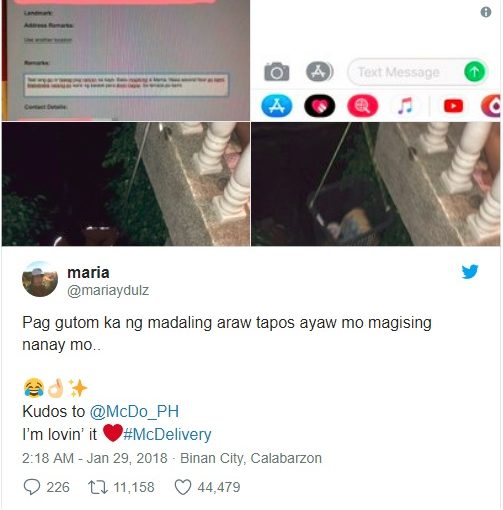Open the blue App Store icon
This screenshot has width=503, height=510.
[x=277, y=106]
